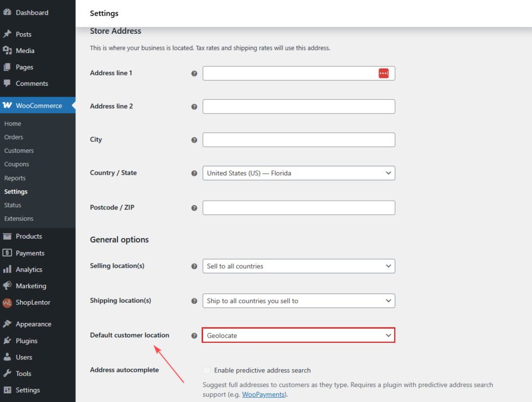Image resolution: width=532 pixels, height=402 pixels.
Task: Follow the WooPayments link
Action: click(262, 395)
